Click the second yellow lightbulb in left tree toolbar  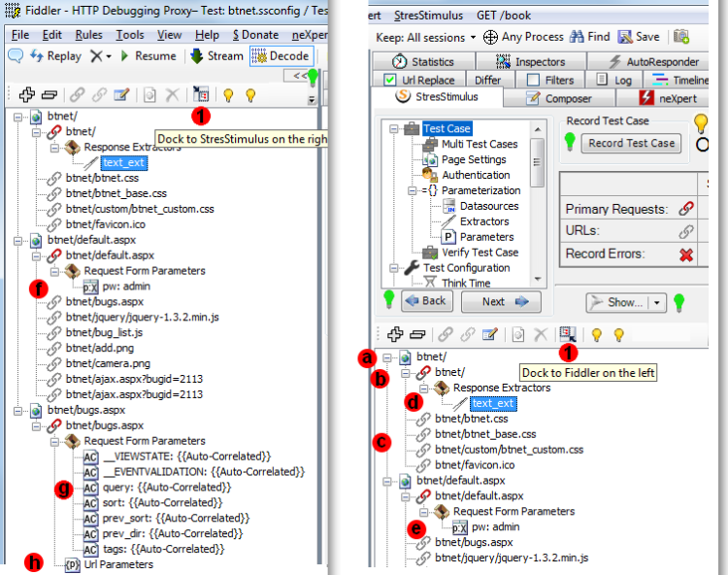pyautogui.click(x=250, y=95)
